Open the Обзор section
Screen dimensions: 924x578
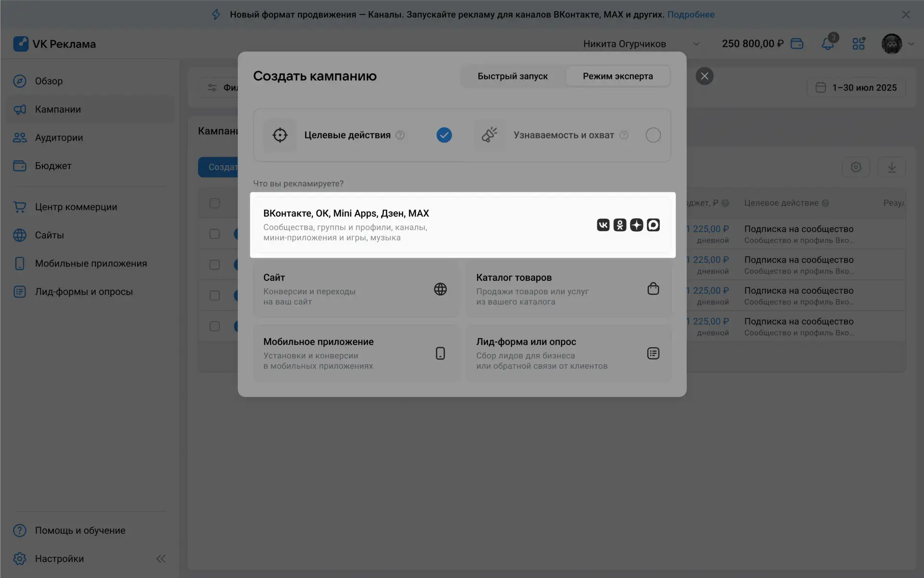click(90, 81)
